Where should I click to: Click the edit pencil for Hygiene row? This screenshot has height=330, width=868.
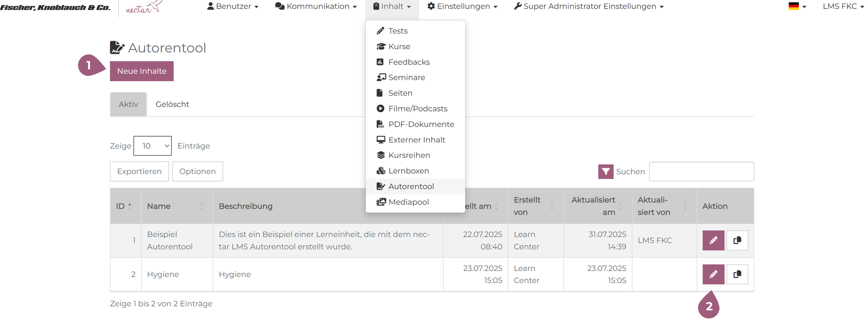click(713, 274)
